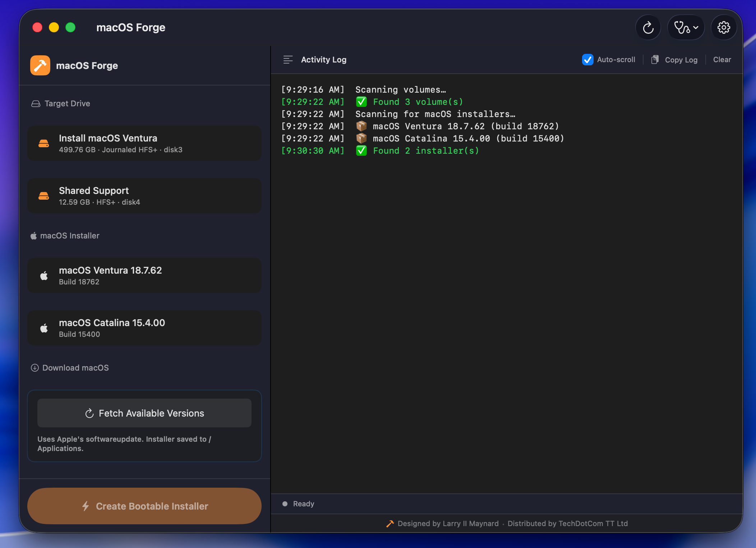Open settings with the gear icon
This screenshot has width=756, height=548.
click(724, 28)
